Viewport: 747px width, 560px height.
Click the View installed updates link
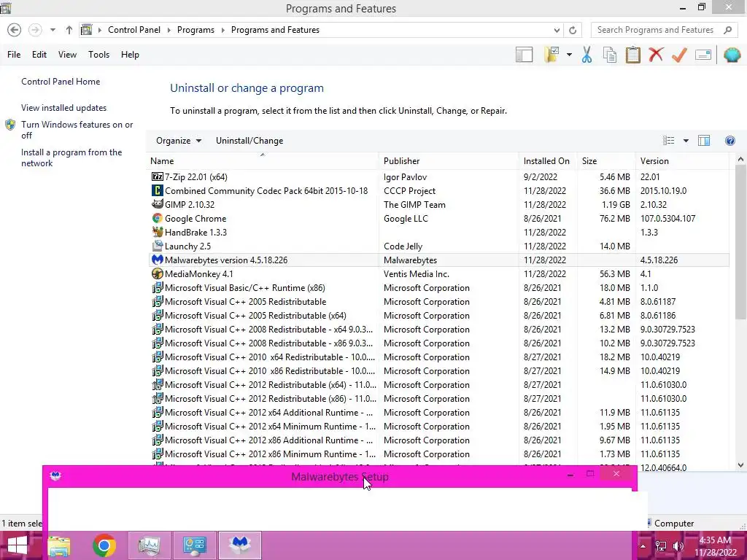click(64, 108)
